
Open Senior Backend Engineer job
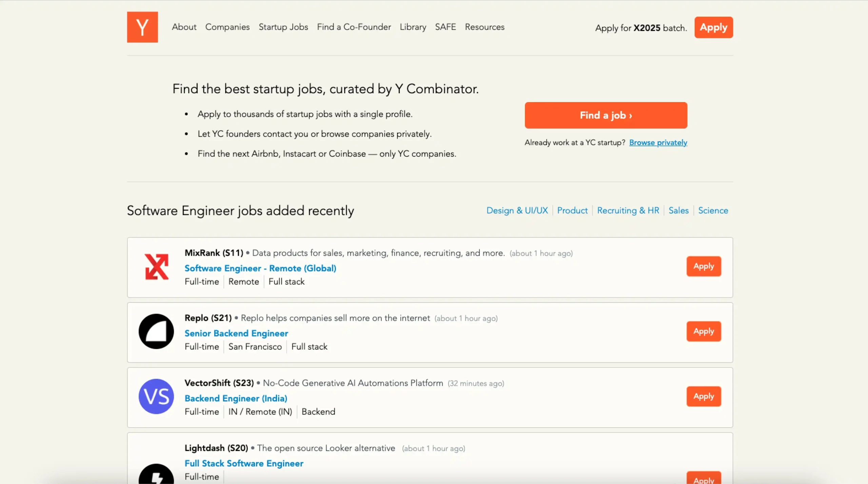[236, 333]
